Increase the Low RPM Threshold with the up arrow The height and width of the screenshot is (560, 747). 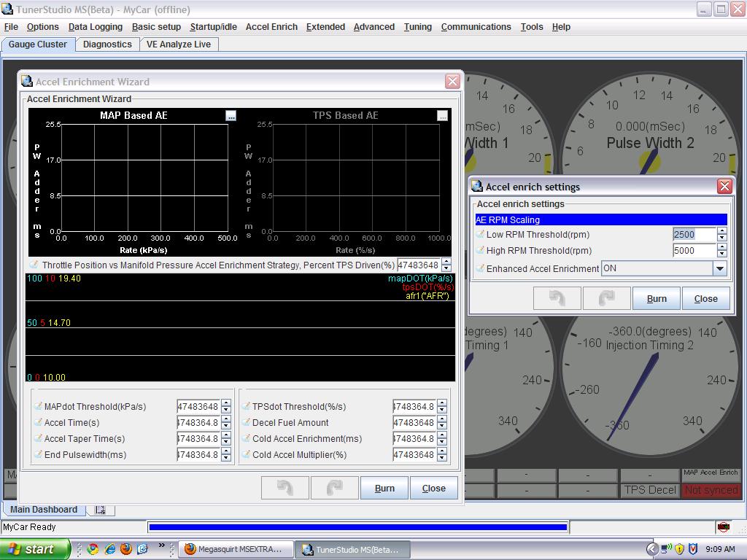(x=721, y=231)
